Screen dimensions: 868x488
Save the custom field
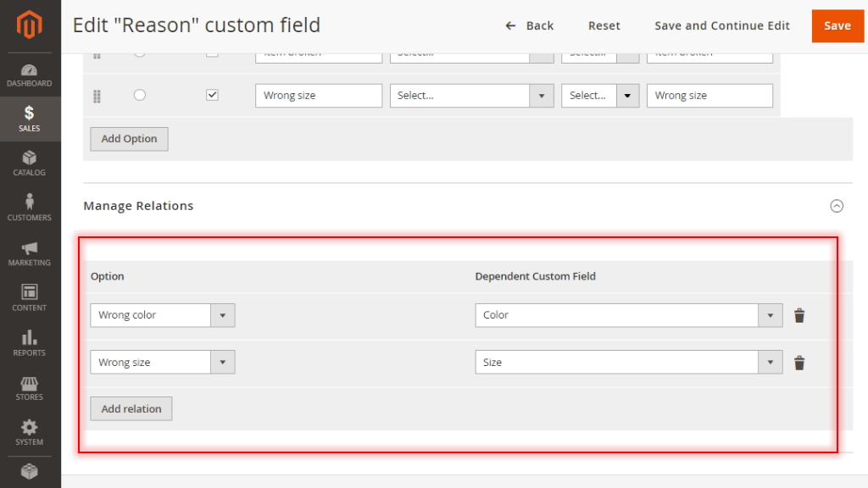pyautogui.click(x=837, y=25)
